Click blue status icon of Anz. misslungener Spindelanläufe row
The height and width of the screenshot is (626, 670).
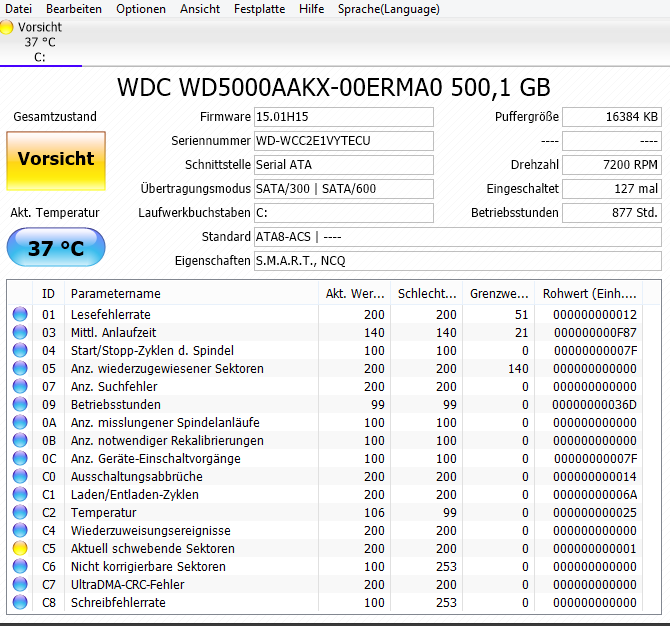[x=20, y=422]
